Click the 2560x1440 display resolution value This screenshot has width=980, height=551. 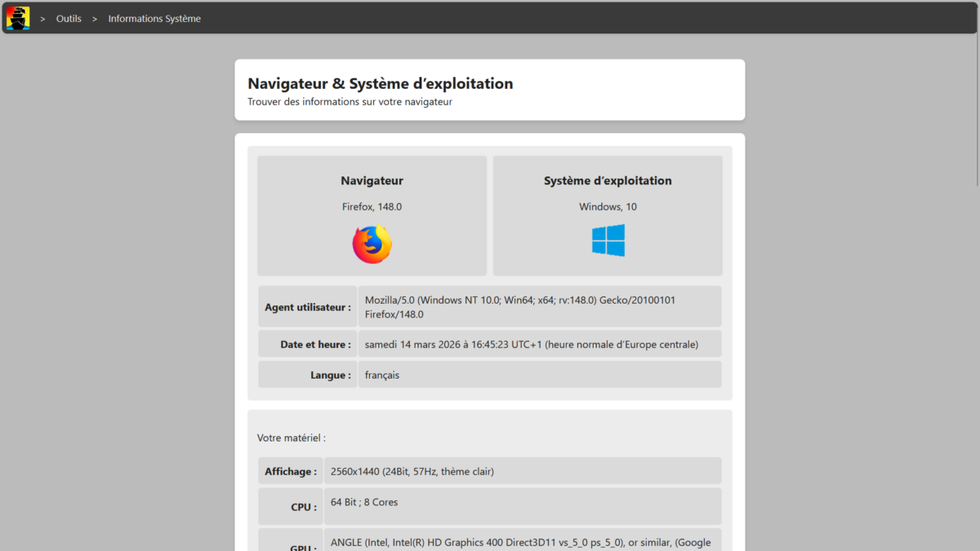tap(412, 471)
